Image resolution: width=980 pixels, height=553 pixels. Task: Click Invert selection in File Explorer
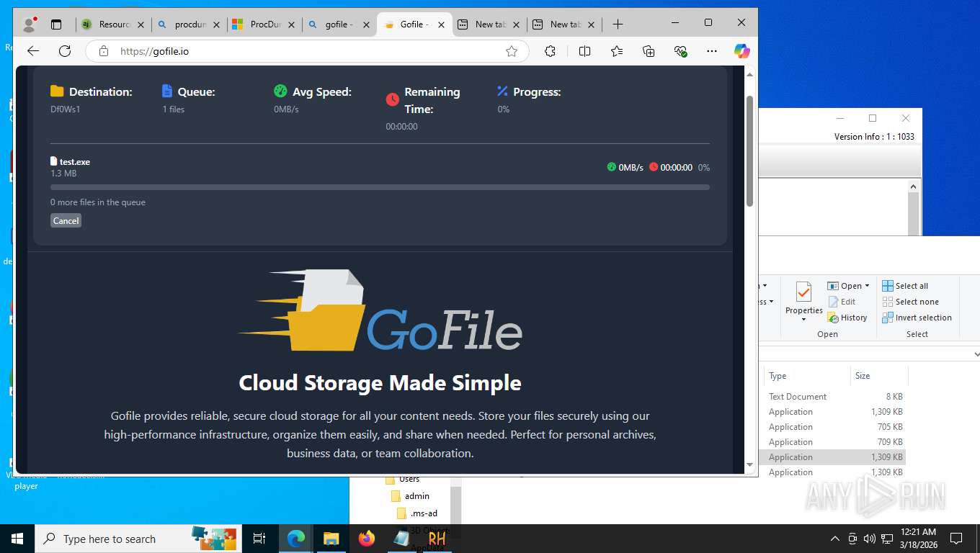coord(917,318)
